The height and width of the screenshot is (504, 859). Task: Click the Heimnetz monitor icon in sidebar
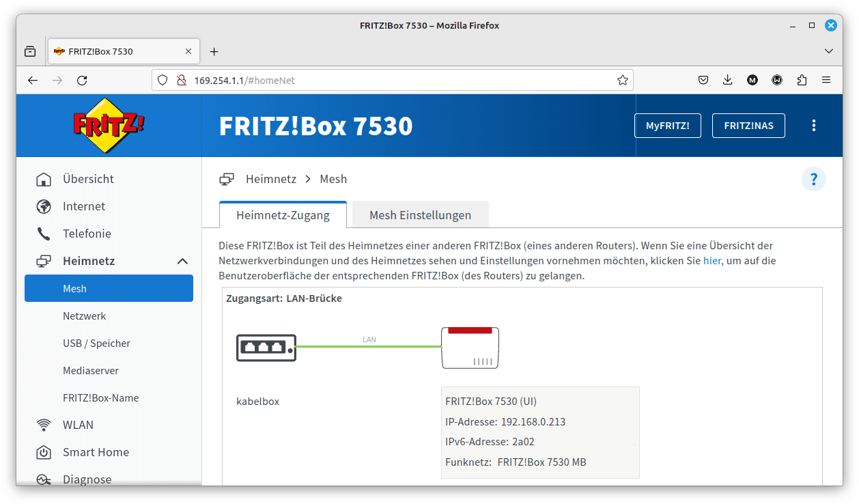(44, 261)
